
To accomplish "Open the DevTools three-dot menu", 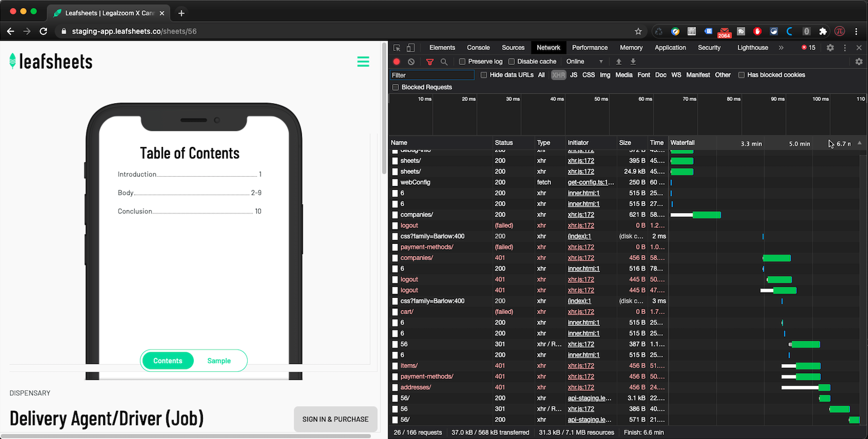I will (x=845, y=48).
